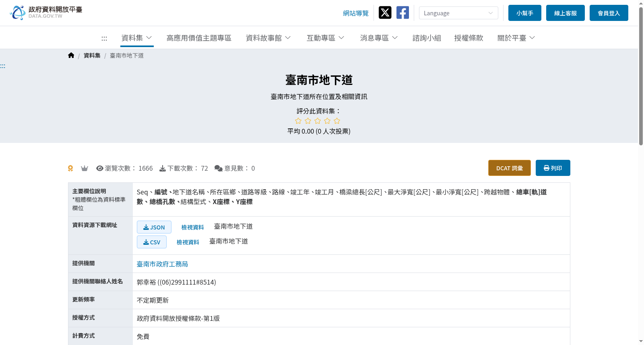
Task: Download the CSV resource
Action: [152, 242]
